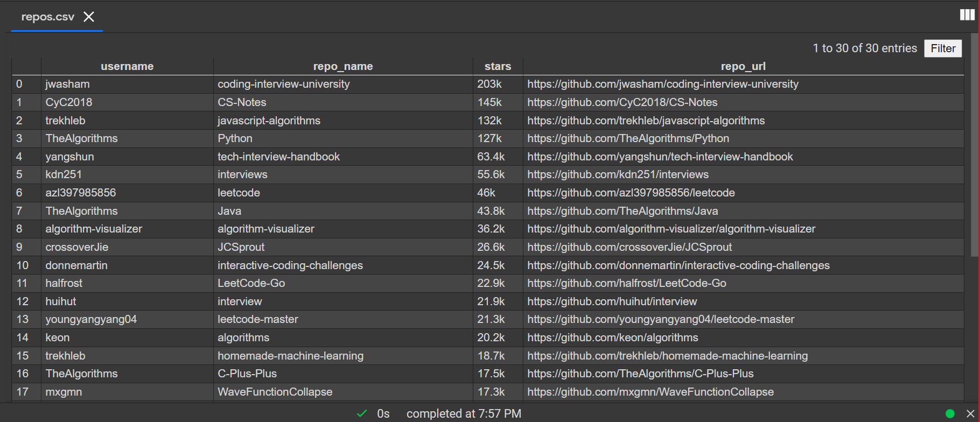Close the bottom status bar

click(970, 413)
